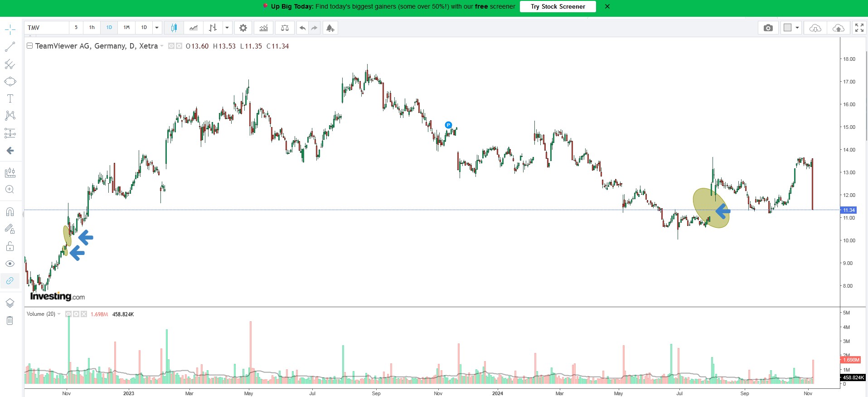
Task: Open chart style dropdown arrow
Action: tap(227, 28)
